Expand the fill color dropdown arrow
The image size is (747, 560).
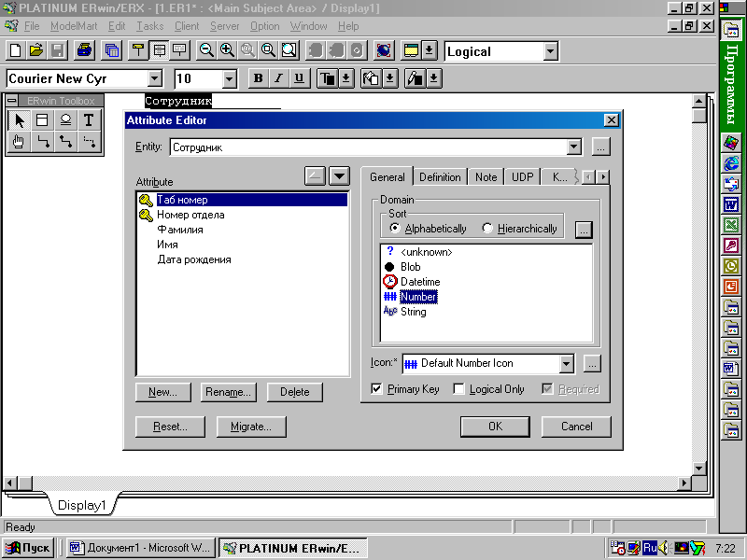[389, 78]
